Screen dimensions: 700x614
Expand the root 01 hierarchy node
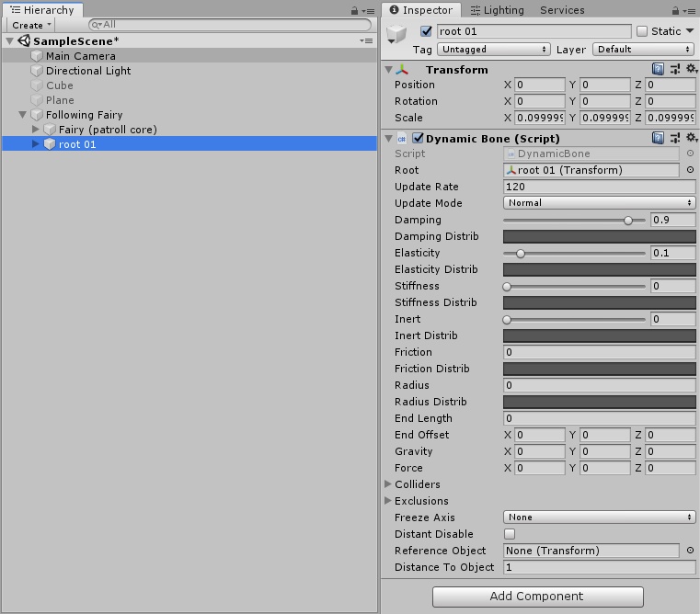[x=36, y=143]
